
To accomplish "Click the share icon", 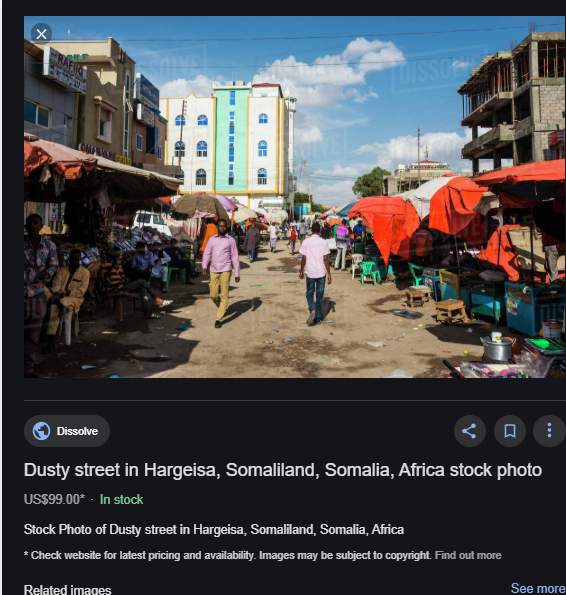I will [469, 431].
